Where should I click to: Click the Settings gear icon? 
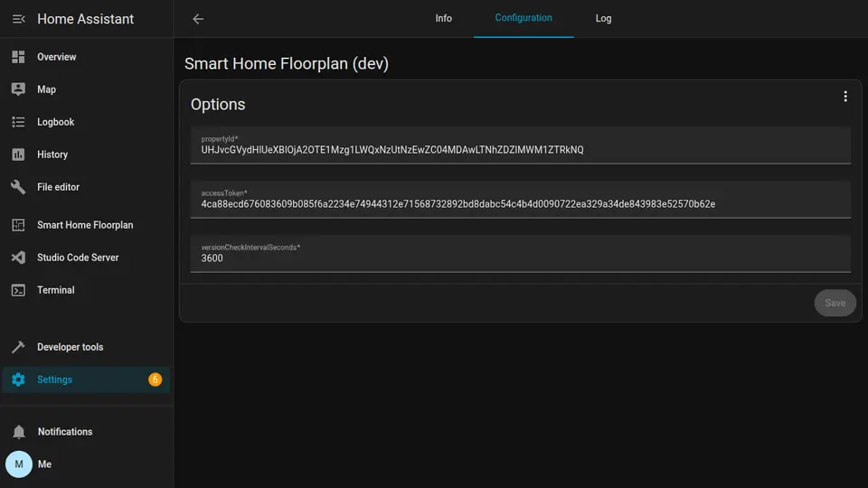(18, 380)
